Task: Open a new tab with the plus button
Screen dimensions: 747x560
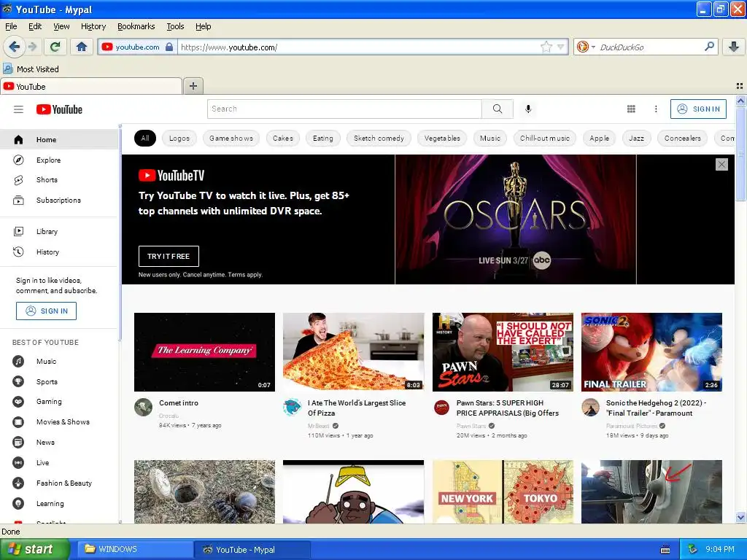Action: click(193, 86)
